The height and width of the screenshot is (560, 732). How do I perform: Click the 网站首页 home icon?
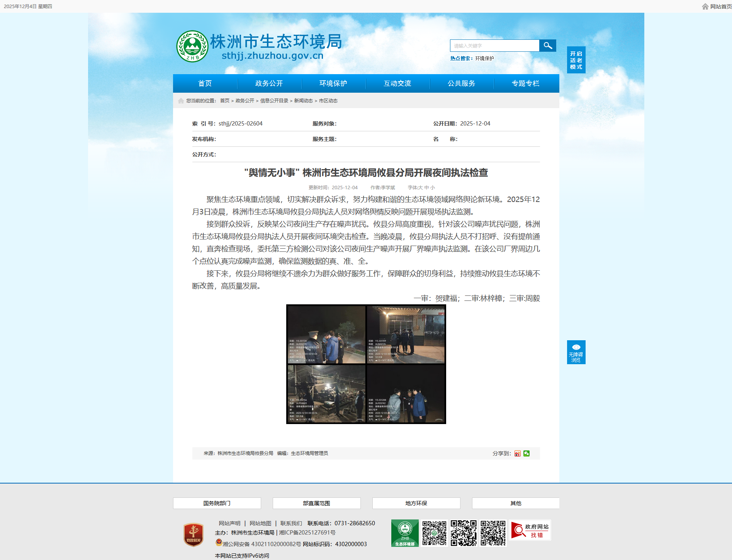click(705, 7)
